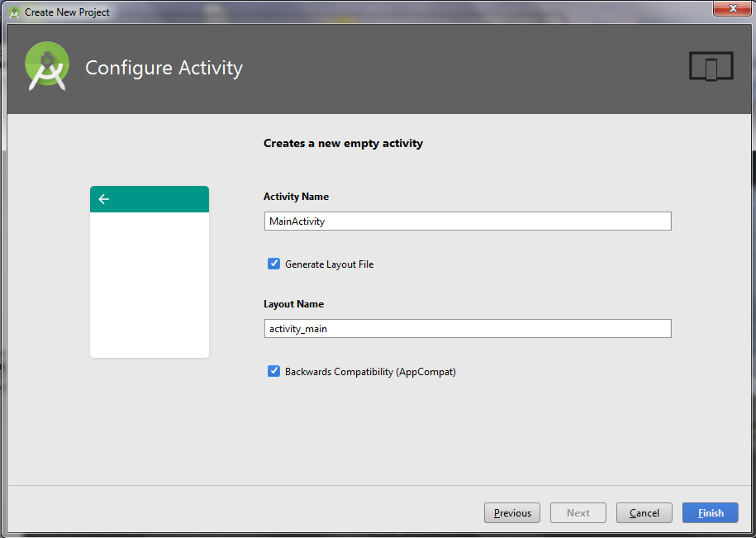Focus the Activity Name input field

click(x=467, y=221)
